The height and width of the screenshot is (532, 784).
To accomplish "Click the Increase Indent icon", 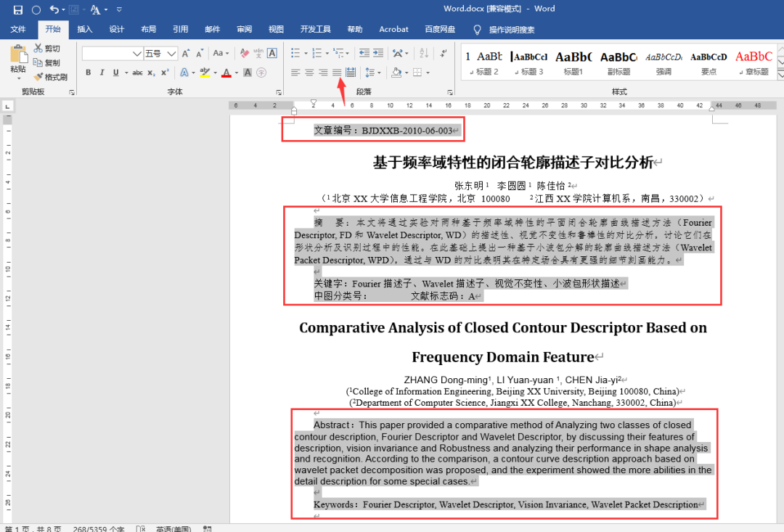I will point(378,53).
